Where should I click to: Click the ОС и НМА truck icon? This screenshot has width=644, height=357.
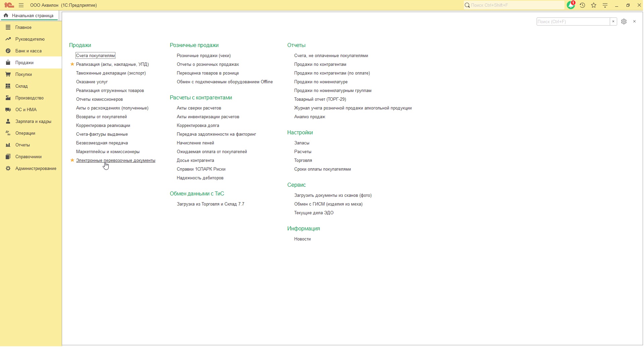[8, 109]
